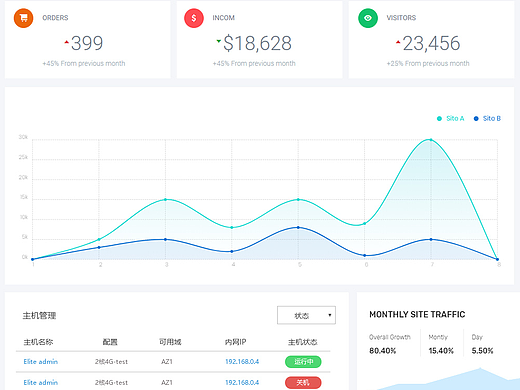Click the 配置 column header
This screenshot has height=390, width=520.
click(x=110, y=342)
